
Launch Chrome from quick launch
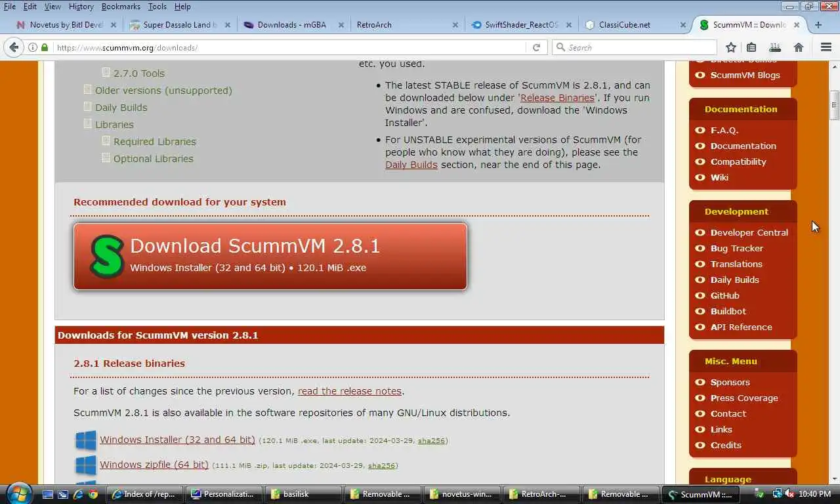click(x=93, y=493)
